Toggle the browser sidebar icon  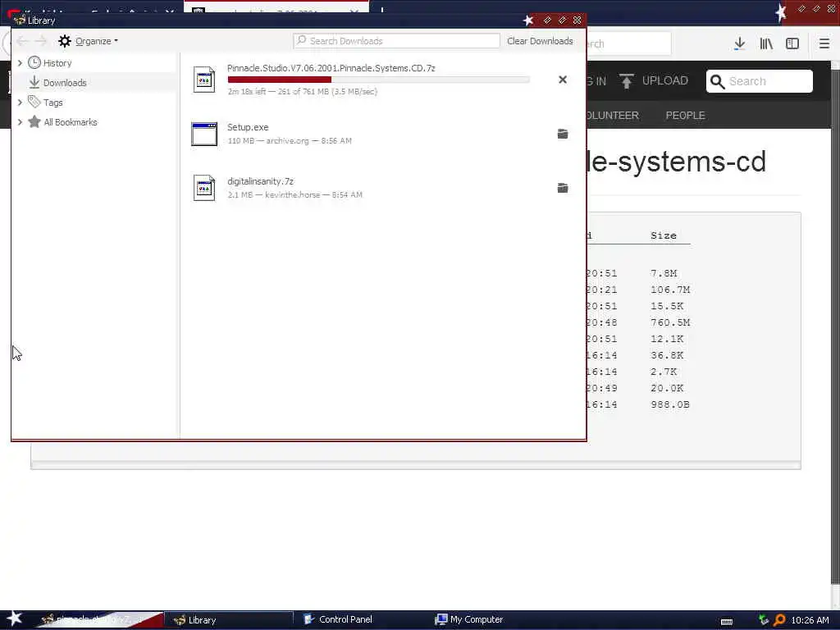click(x=792, y=44)
